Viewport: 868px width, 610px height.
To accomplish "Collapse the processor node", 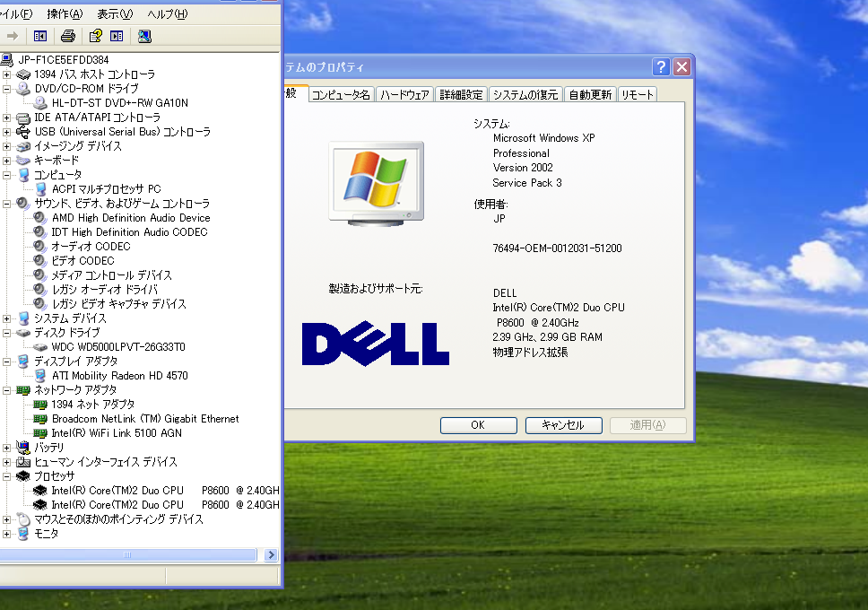I will click(x=6, y=476).
